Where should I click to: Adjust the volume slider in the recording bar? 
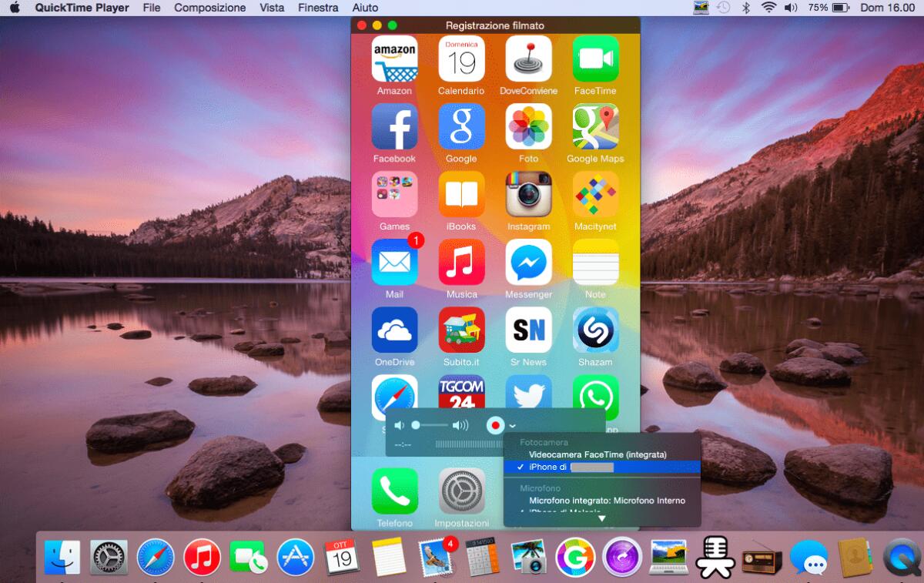click(x=431, y=424)
